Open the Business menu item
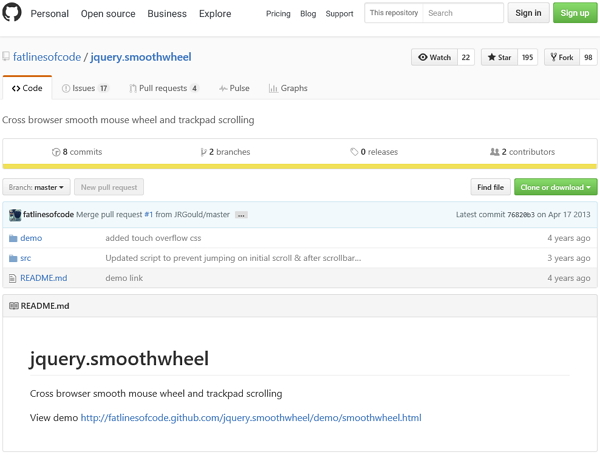 click(x=167, y=14)
